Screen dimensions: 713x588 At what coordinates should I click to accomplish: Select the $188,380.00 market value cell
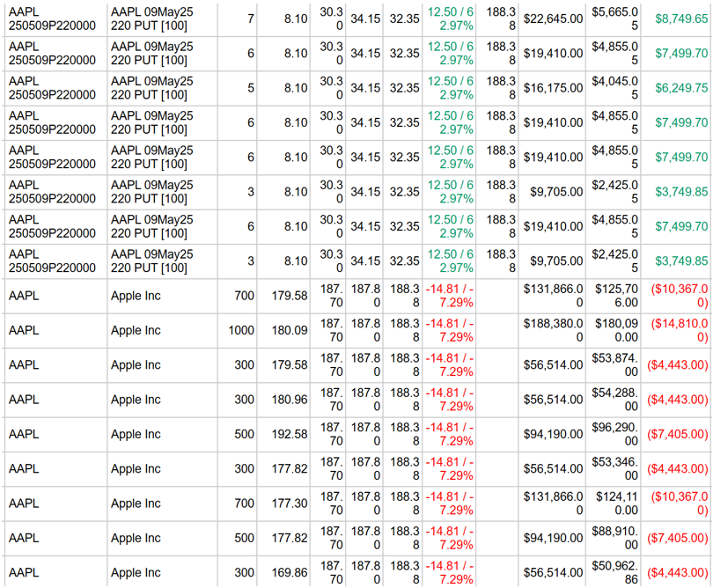point(553,331)
